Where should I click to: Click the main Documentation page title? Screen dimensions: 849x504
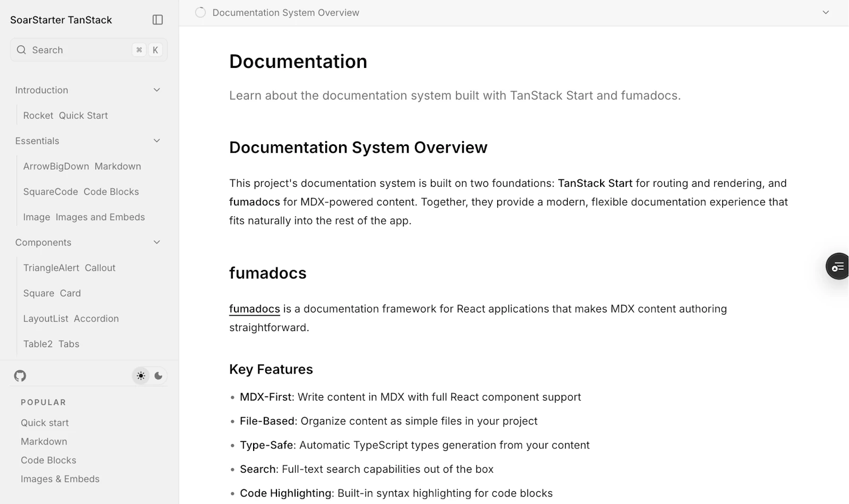298,62
